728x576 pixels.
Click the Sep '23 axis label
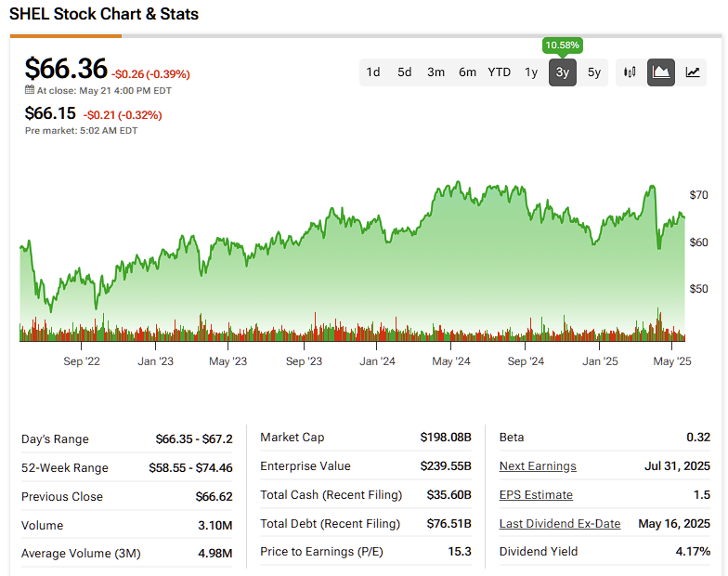click(305, 360)
